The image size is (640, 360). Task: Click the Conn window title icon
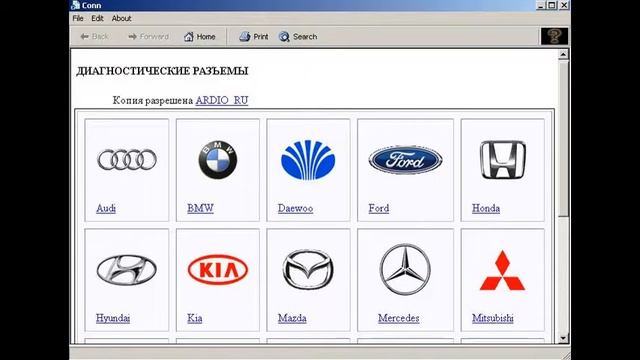click(76, 5)
